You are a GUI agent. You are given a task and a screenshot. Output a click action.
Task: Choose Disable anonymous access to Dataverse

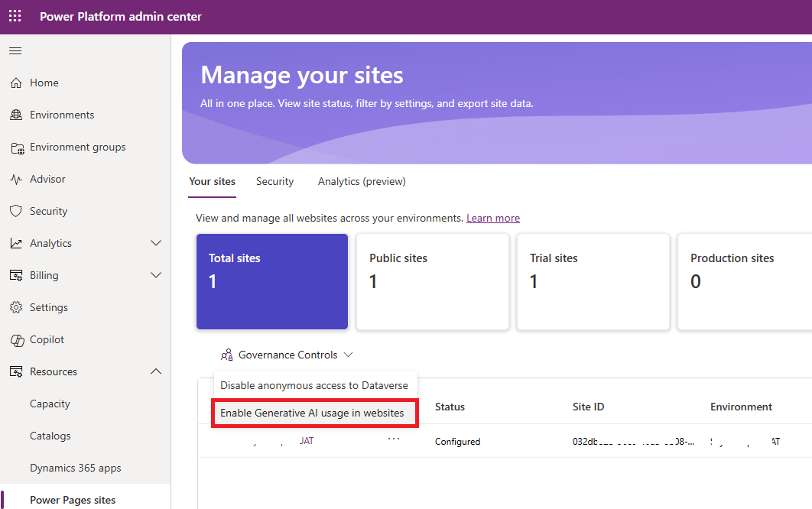[314, 386]
